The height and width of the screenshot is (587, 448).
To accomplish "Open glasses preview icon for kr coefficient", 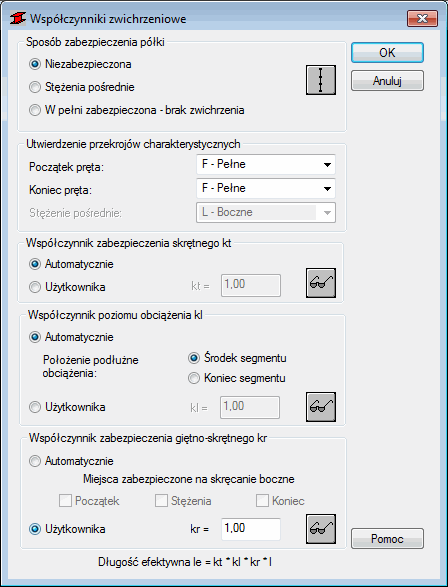I will point(321,529).
